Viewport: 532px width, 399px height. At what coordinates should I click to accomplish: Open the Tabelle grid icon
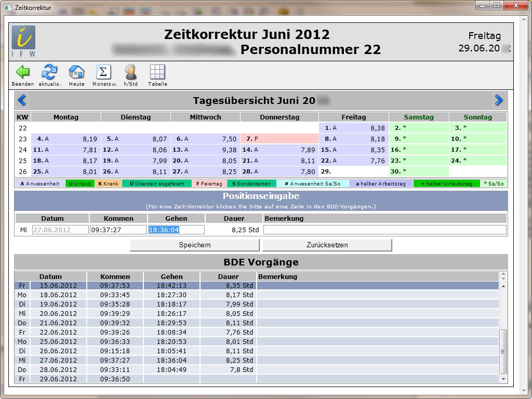[157, 72]
